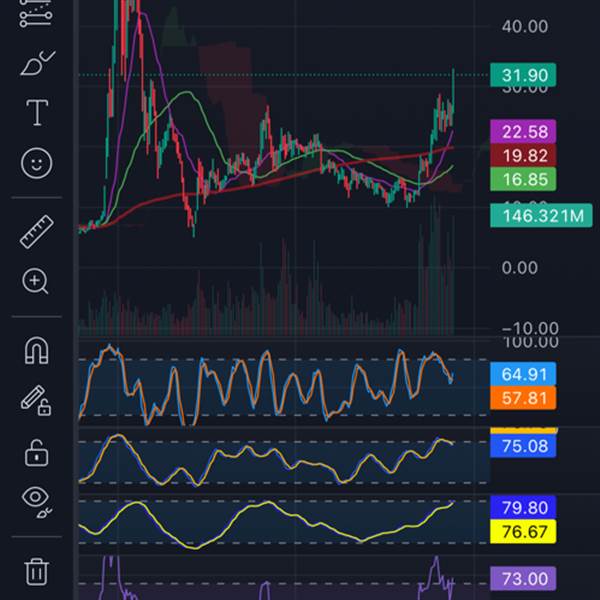Screen dimensions: 600x600
Task: Click the -10.00 price axis label
Action: click(x=530, y=328)
